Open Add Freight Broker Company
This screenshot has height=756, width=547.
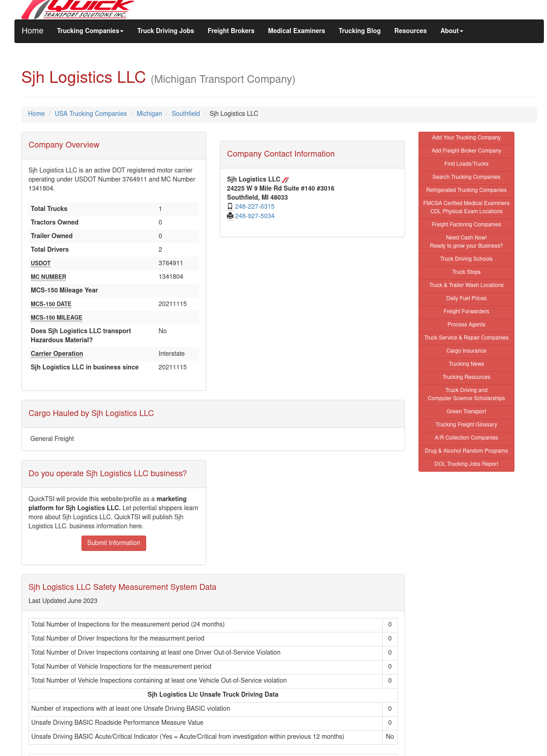pyautogui.click(x=466, y=151)
